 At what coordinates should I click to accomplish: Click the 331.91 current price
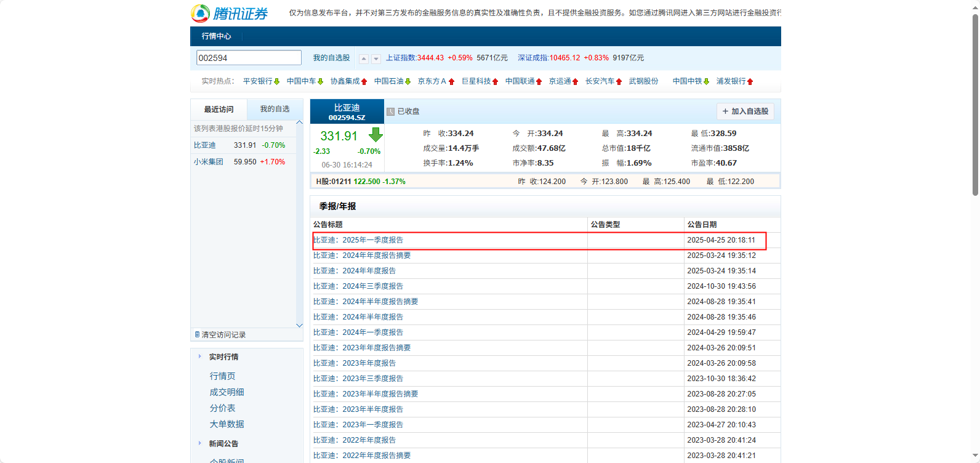(x=339, y=136)
